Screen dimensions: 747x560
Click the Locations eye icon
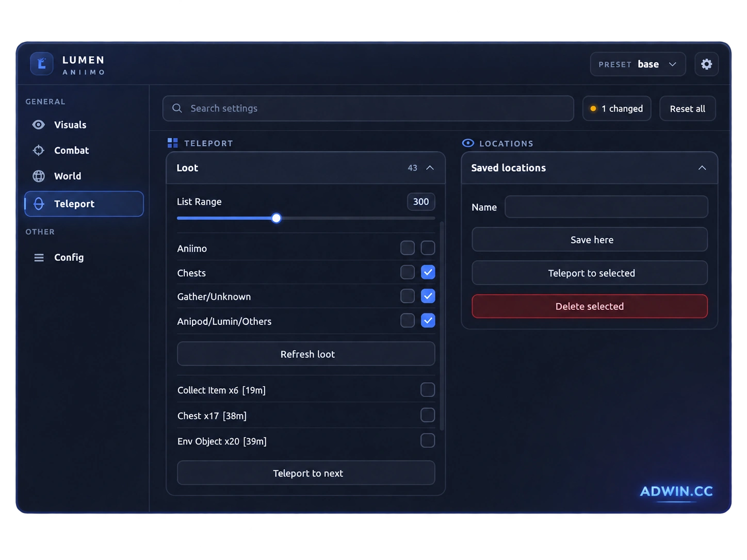pyautogui.click(x=468, y=143)
